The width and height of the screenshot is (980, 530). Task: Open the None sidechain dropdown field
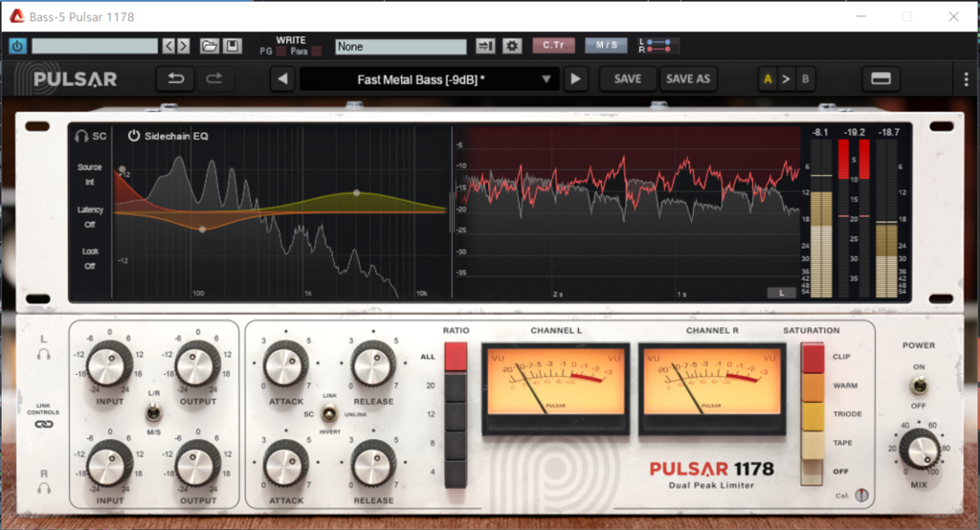pos(401,46)
